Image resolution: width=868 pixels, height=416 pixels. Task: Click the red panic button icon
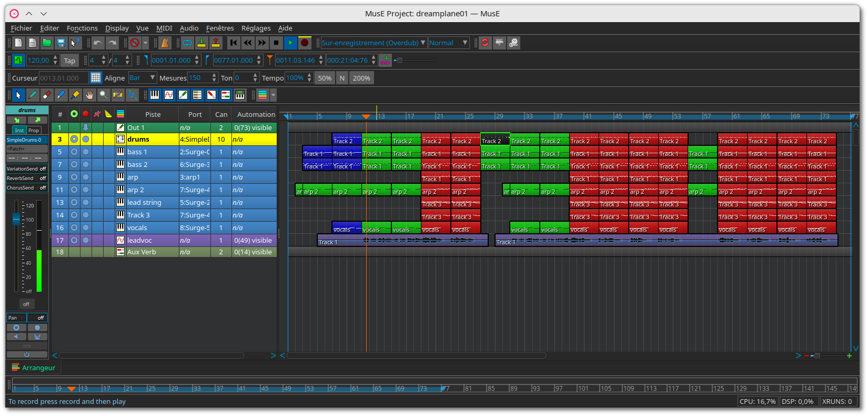135,43
